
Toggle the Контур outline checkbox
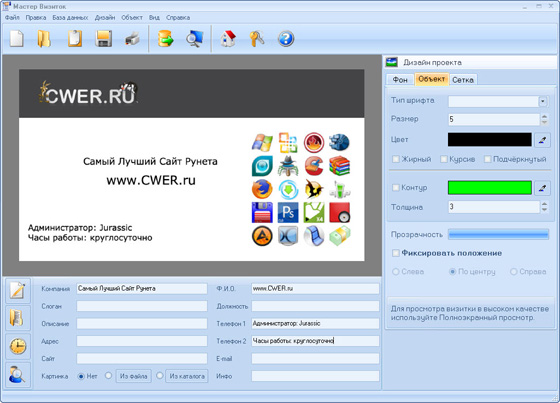[x=396, y=188]
